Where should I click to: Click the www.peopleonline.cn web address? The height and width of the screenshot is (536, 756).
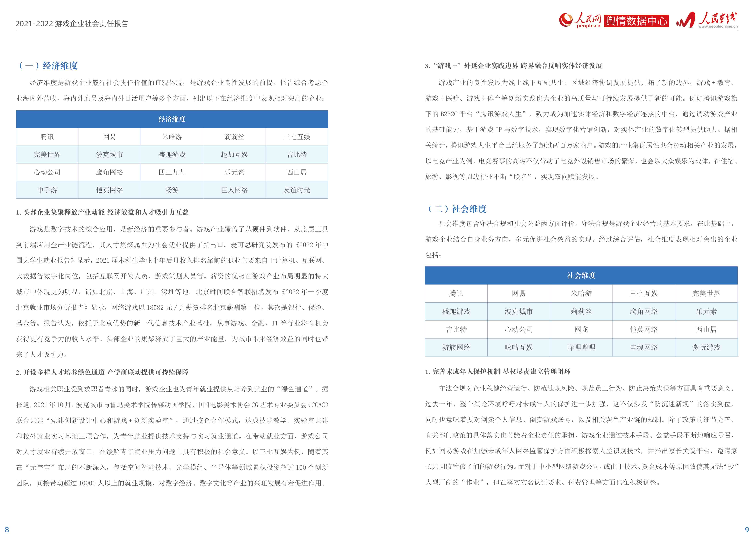(x=718, y=26)
